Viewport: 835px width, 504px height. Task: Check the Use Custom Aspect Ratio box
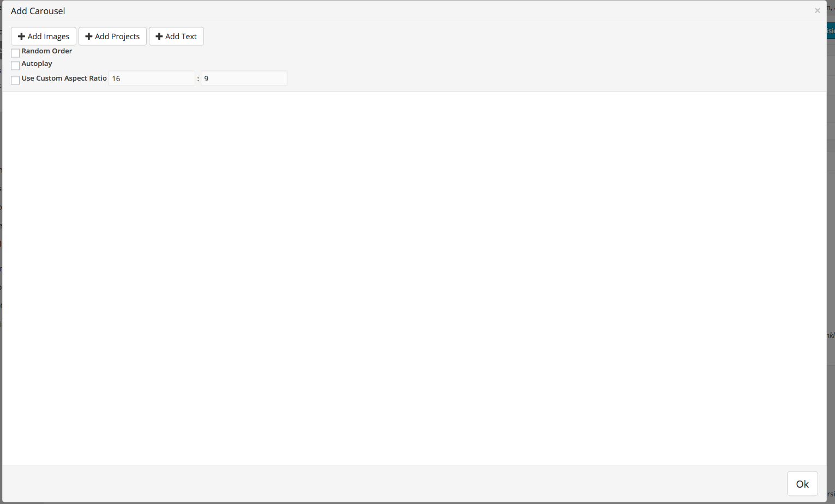coord(15,80)
